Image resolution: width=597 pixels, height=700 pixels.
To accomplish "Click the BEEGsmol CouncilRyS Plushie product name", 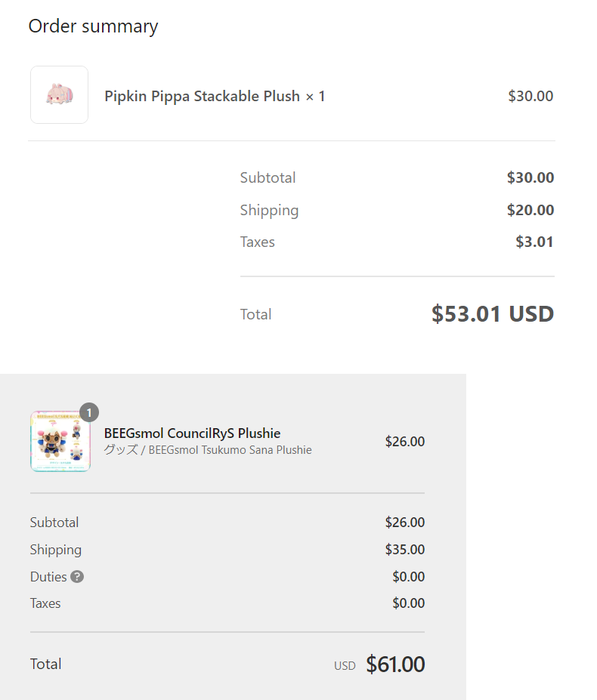I will click(192, 433).
